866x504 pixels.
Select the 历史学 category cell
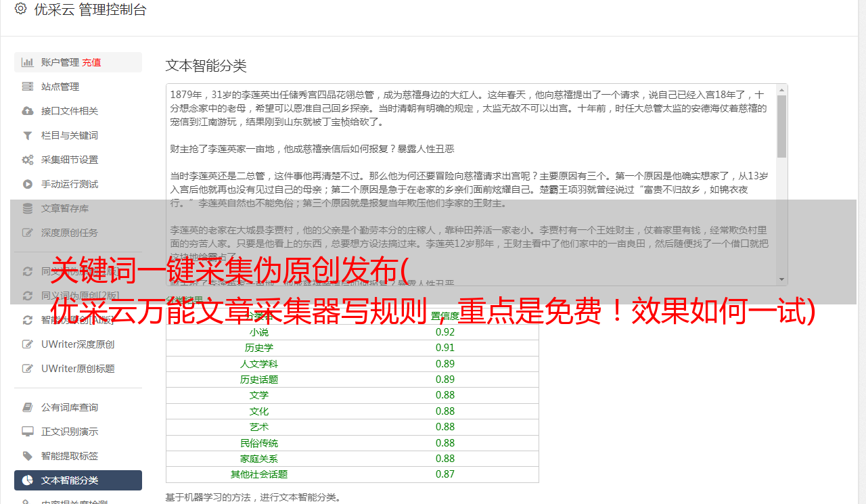[259, 348]
